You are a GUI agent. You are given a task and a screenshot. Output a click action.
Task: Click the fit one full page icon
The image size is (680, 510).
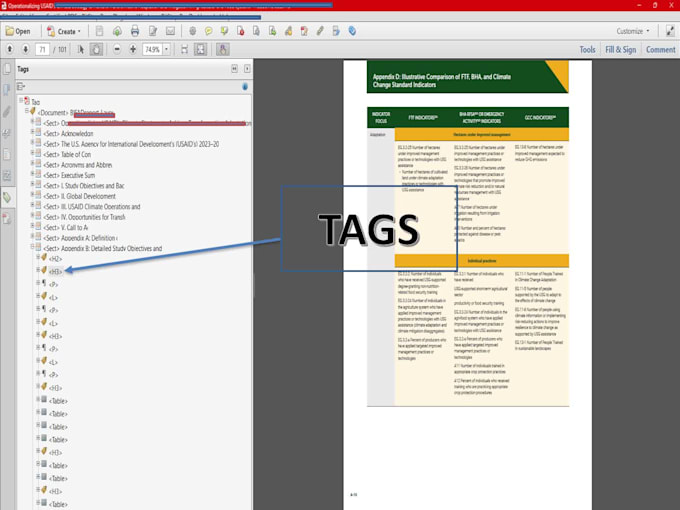click(x=200, y=49)
